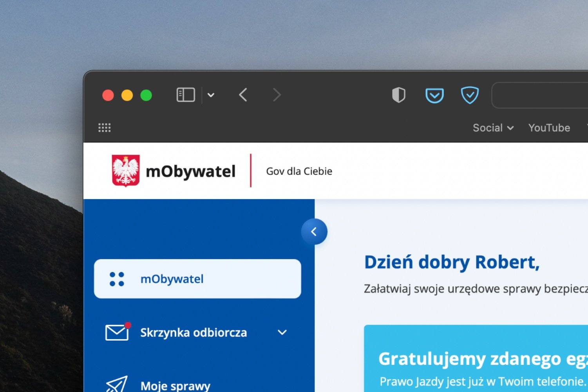Click the mObywatel header title
Screen dimensions: 588x392
click(x=190, y=171)
